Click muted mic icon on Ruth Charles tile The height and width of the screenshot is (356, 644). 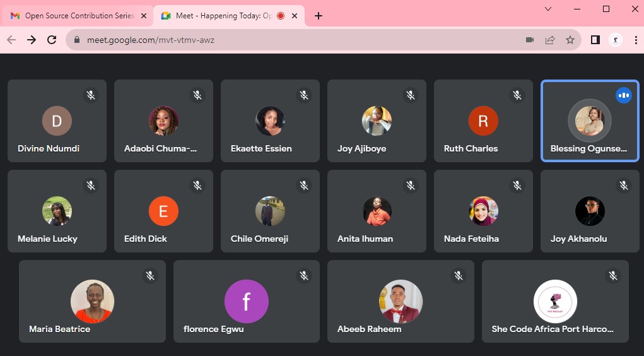(x=517, y=95)
